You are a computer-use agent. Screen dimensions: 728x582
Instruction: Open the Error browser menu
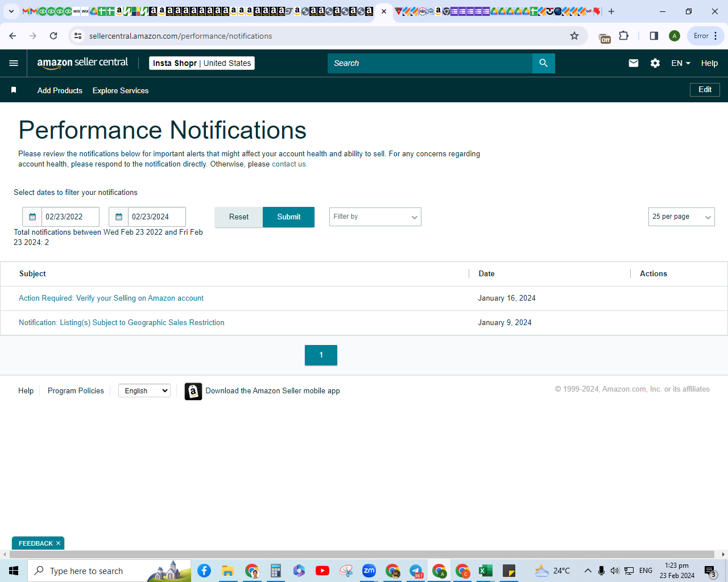706,36
